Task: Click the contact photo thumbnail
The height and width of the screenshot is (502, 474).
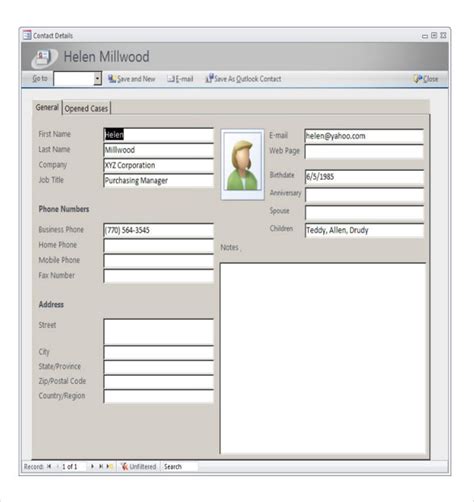Action: tap(242, 165)
